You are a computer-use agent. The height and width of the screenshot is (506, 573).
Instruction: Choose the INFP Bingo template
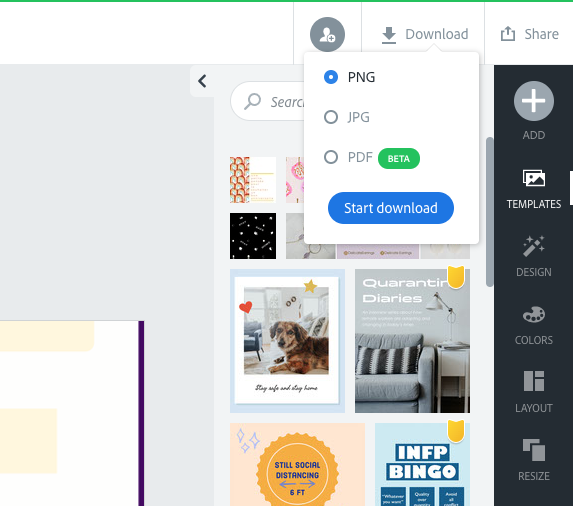point(422,464)
